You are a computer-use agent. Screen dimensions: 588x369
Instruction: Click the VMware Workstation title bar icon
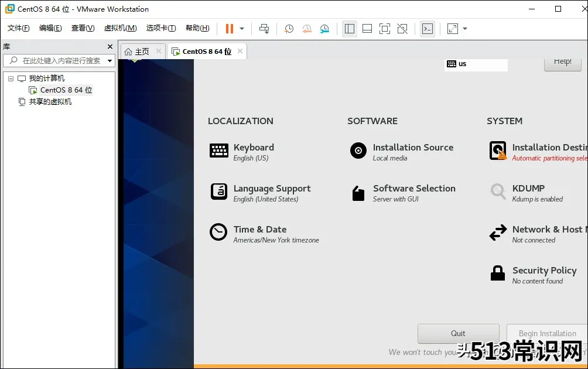(x=10, y=9)
